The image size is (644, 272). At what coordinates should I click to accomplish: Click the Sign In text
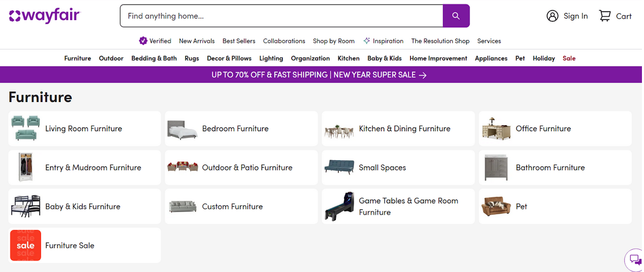(x=576, y=16)
